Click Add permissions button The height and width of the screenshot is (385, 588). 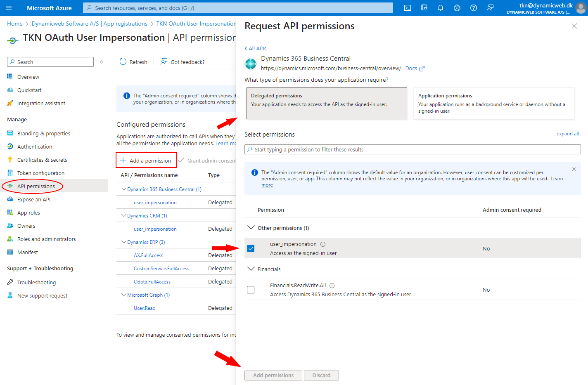tap(273, 376)
